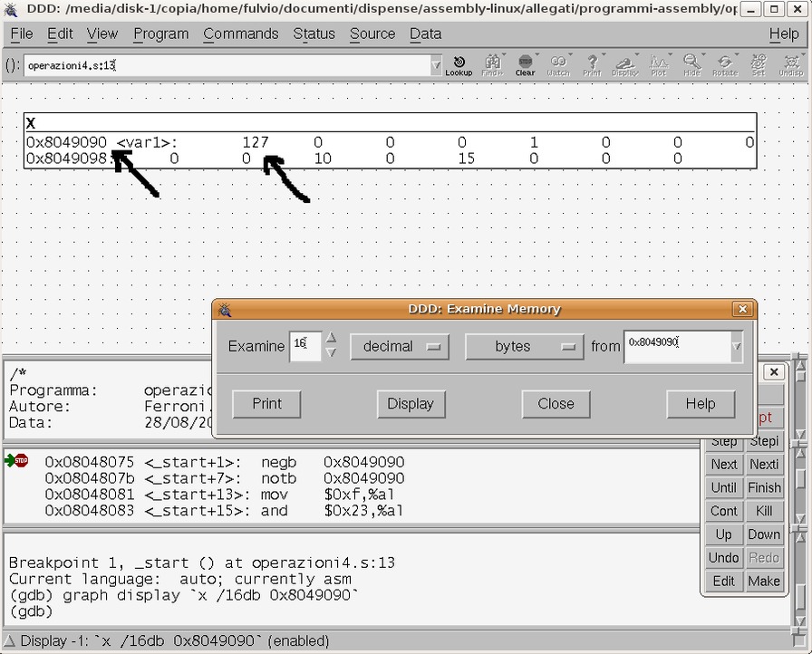
Task: Open the Source menu
Action: click(372, 34)
